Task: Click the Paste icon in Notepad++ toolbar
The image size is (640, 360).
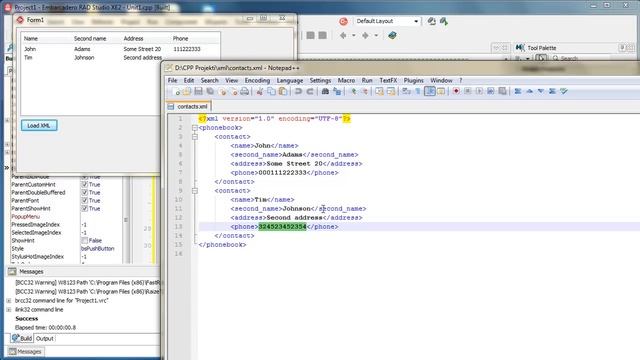Action: pyautogui.click(x=282, y=92)
